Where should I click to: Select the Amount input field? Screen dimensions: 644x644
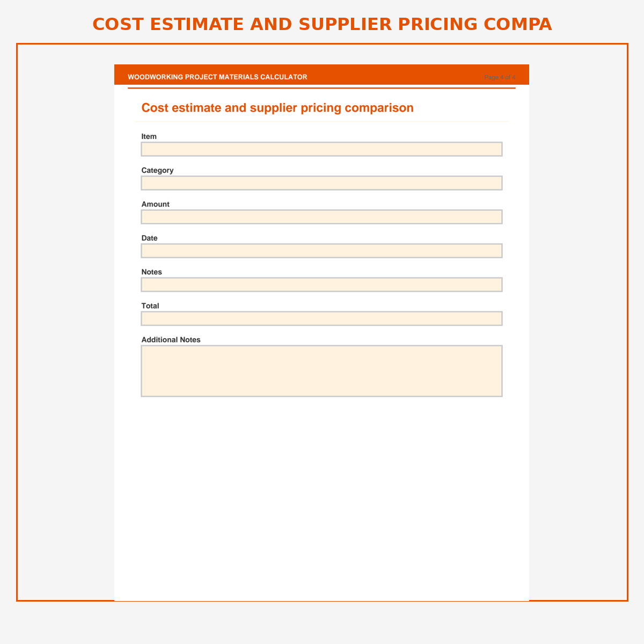321,217
